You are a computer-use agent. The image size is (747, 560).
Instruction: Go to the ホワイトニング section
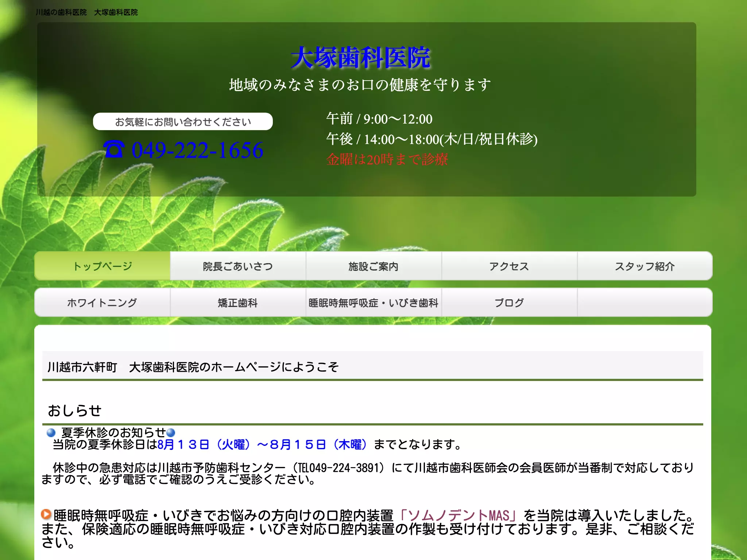[102, 302]
